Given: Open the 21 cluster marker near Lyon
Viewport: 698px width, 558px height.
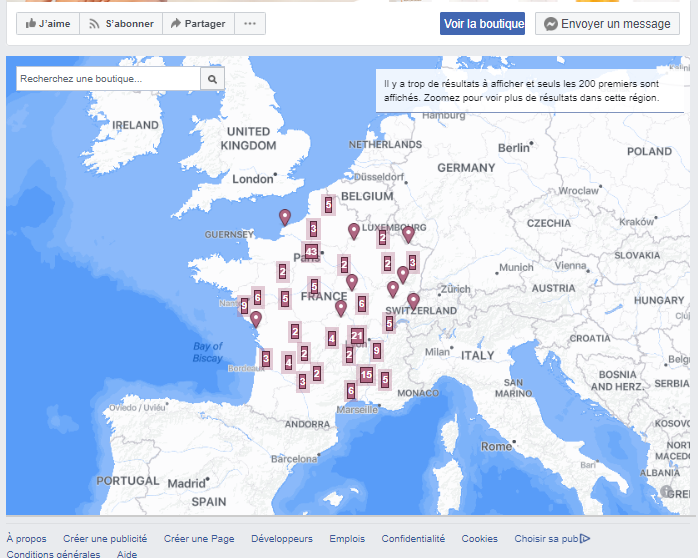Looking at the screenshot, I should pos(357,336).
